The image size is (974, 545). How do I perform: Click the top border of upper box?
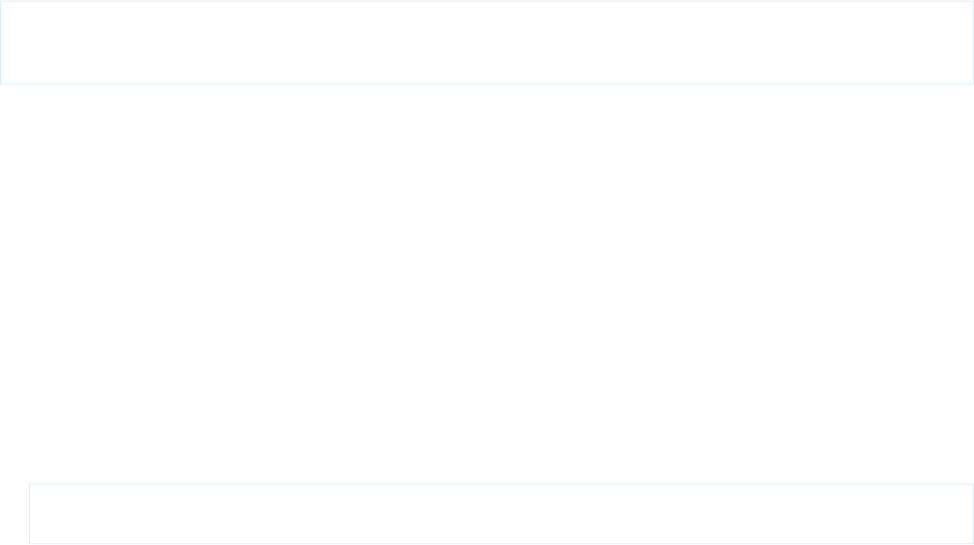[487, 1]
